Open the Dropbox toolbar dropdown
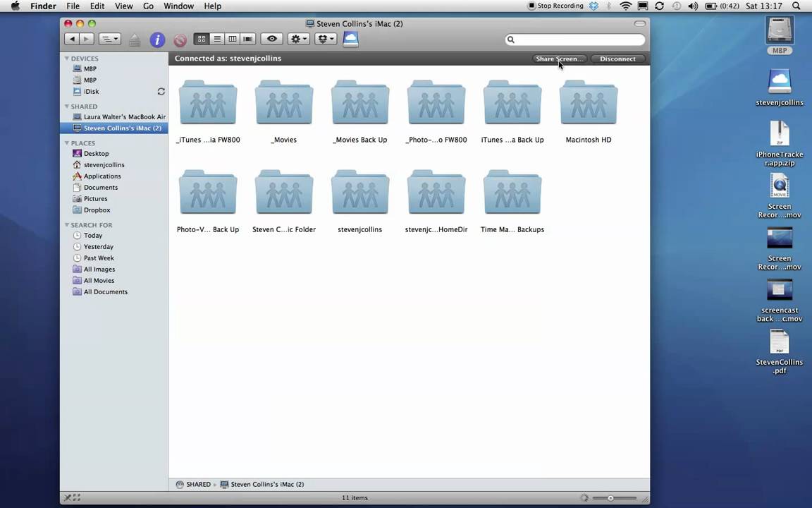 coord(326,39)
